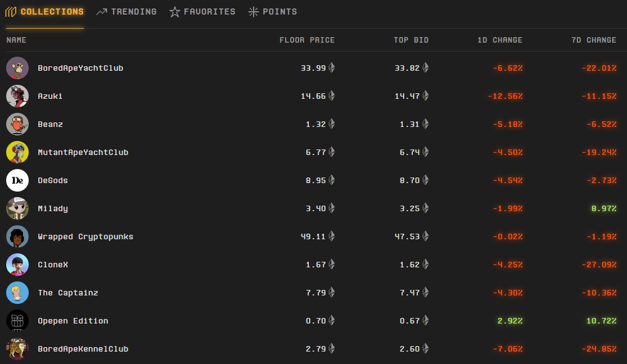
Task: Click Milady 7D change 8.97%
Action: (x=604, y=208)
